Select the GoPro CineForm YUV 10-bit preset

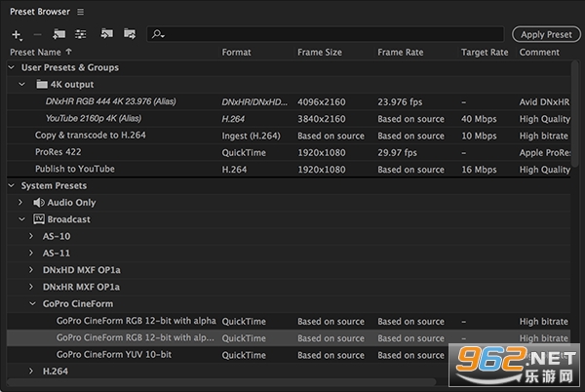click(x=114, y=354)
